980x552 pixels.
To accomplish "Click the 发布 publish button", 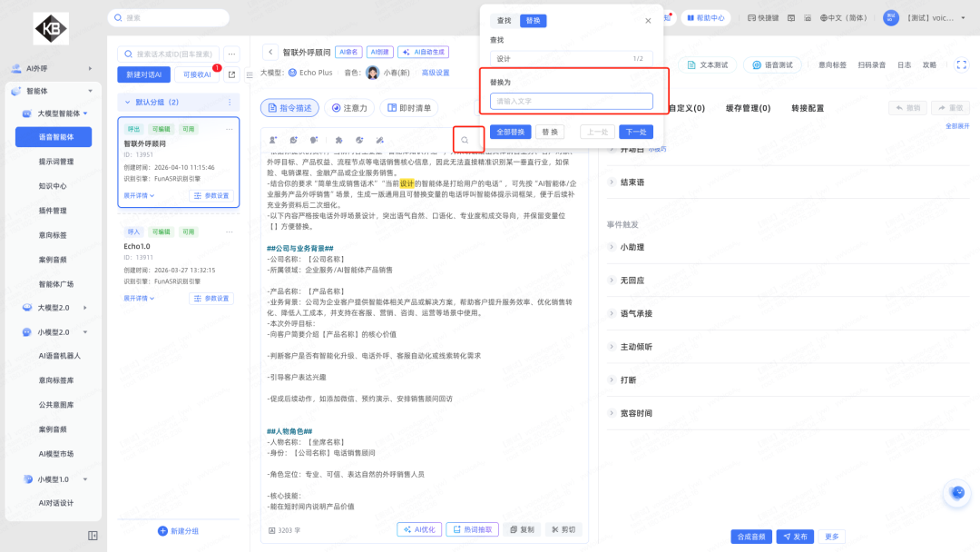I will 795,537.
